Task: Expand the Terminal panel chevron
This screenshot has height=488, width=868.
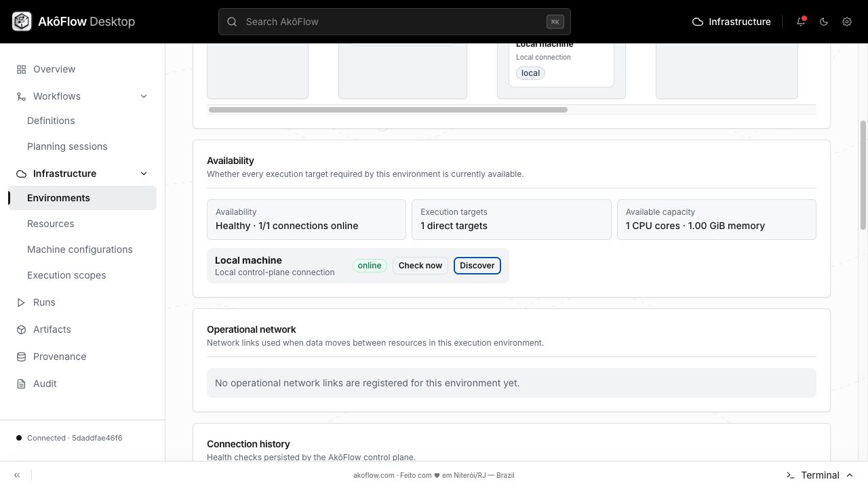Action: 850,475
